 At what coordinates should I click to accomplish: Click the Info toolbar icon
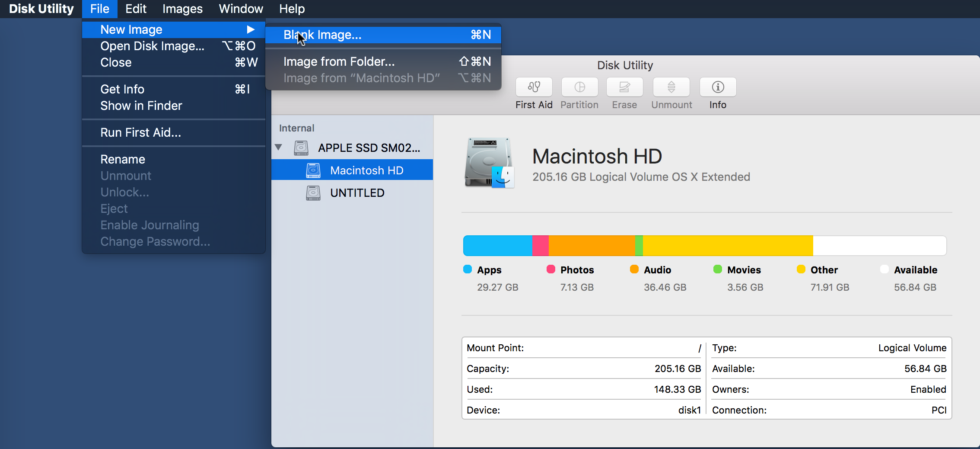coord(718,87)
